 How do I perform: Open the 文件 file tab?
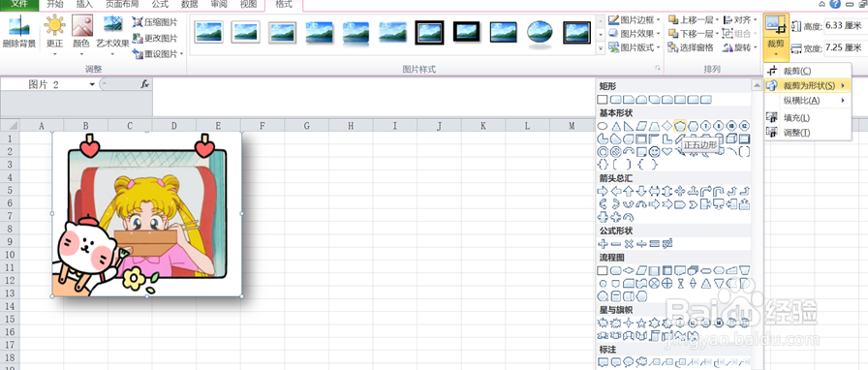(x=19, y=5)
